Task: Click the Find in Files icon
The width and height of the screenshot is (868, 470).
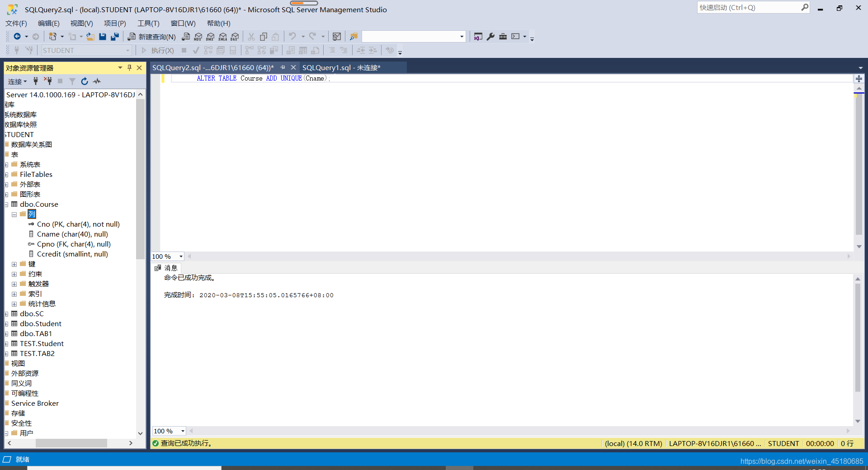Action: (354, 37)
